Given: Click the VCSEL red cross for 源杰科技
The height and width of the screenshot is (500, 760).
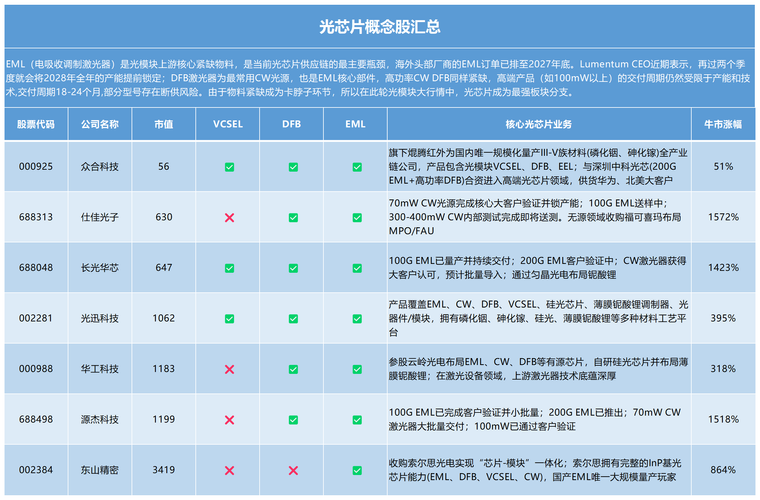Looking at the screenshot, I should (229, 420).
